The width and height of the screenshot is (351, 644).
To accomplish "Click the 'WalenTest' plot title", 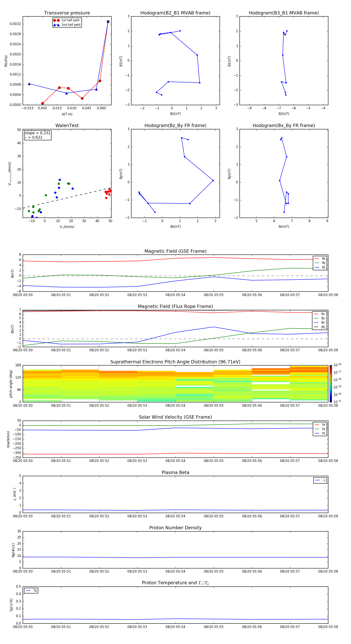I will tap(67, 125).
